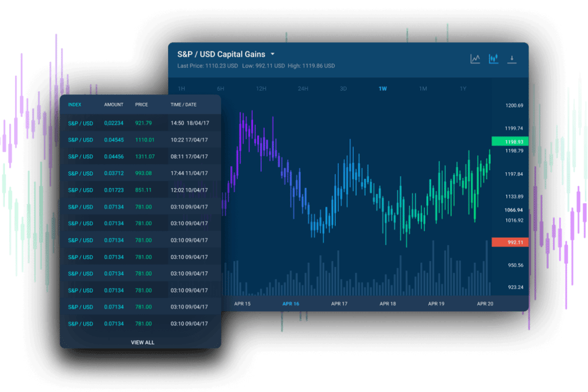
Task: Select the time cell 10:22 17/04/17
Action: pos(189,140)
